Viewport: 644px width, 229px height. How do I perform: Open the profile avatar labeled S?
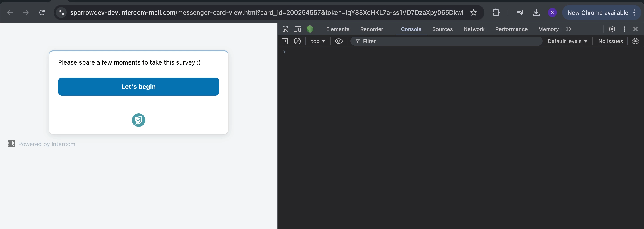pyautogui.click(x=552, y=12)
